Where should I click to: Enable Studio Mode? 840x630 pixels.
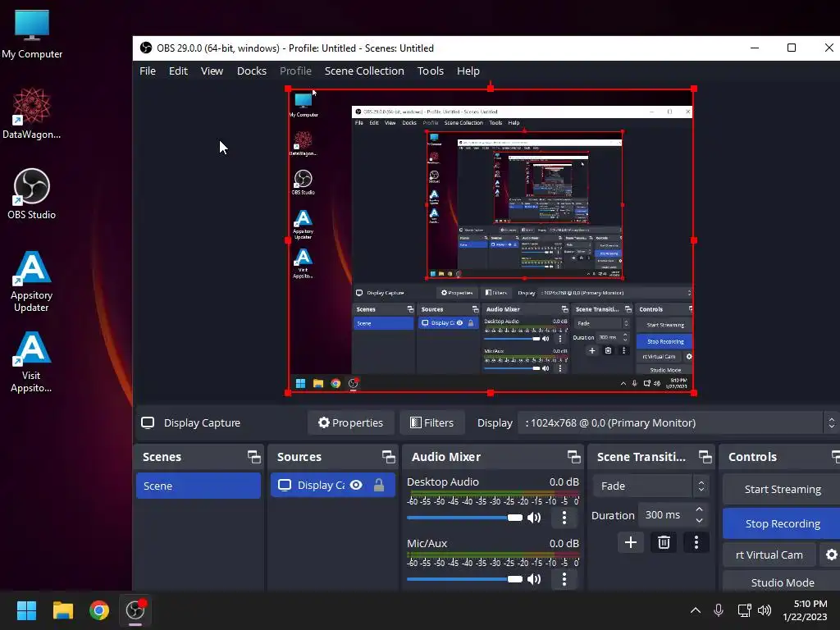pos(782,582)
